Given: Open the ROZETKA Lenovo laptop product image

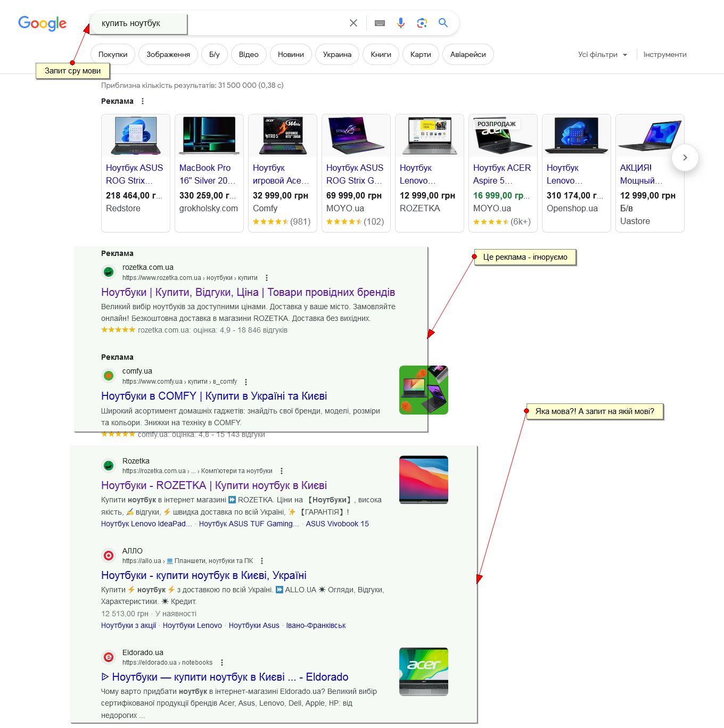Looking at the screenshot, I should (430, 136).
